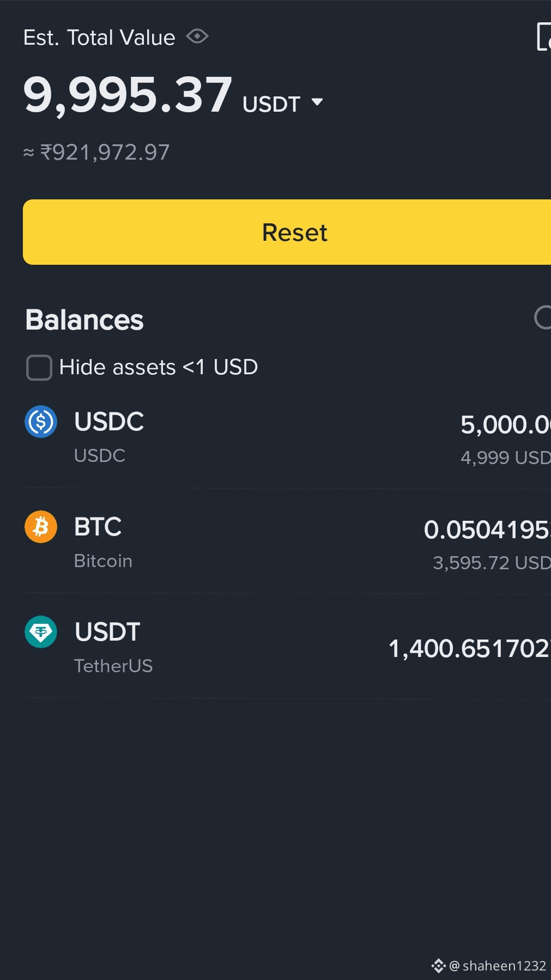
Task: Check the Hide assets <1 USD box
Action: pos(39,367)
